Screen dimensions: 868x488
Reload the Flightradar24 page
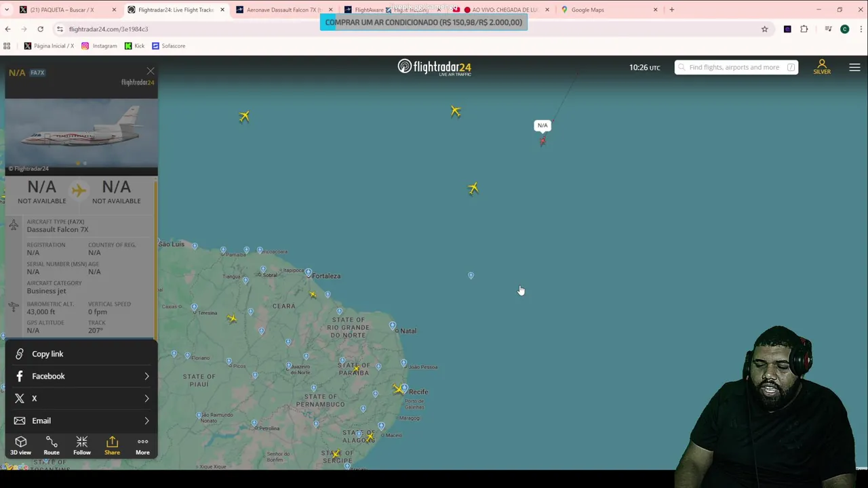pyautogui.click(x=40, y=29)
